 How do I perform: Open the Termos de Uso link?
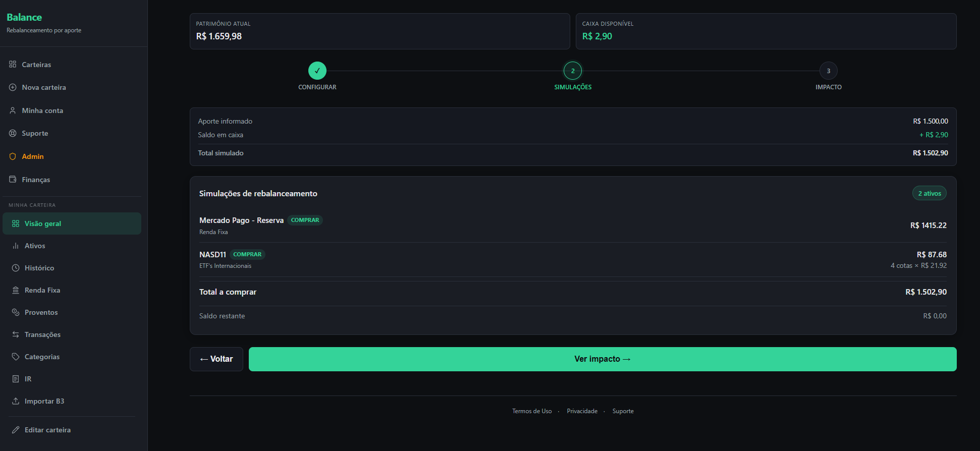pyautogui.click(x=532, y=411)
